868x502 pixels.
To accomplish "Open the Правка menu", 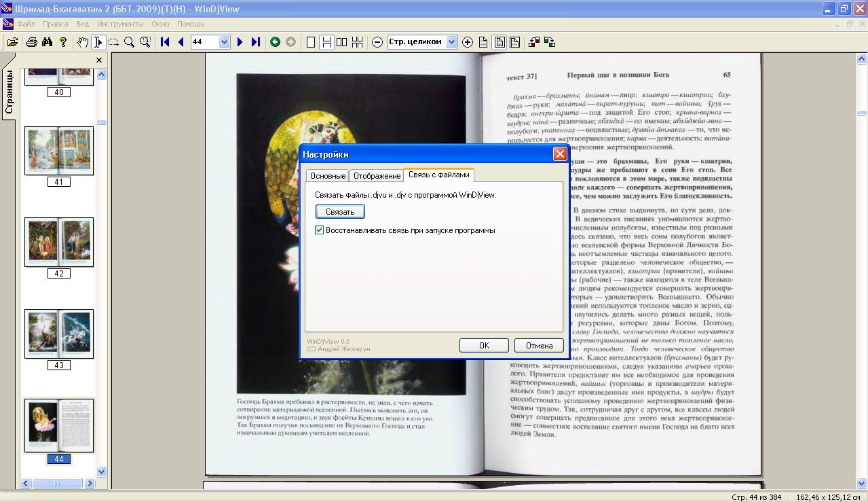I will tap(56, 24).
